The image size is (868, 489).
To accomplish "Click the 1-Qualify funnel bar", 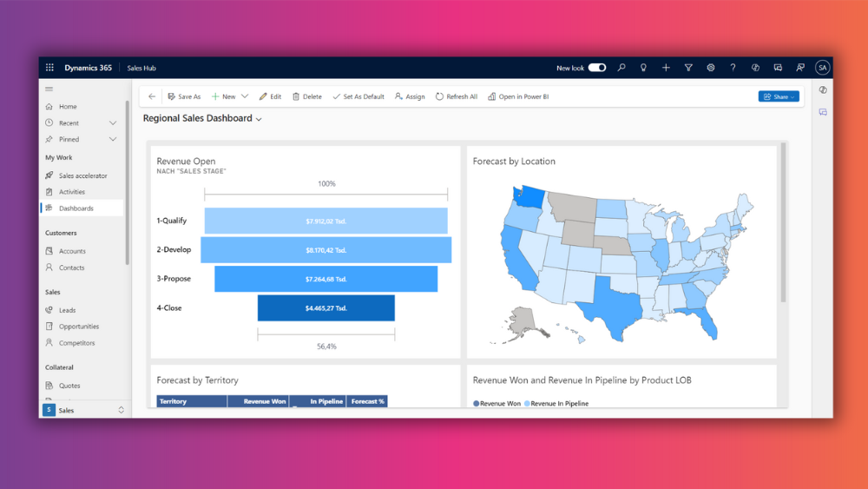I will click(x=326, y=221).
